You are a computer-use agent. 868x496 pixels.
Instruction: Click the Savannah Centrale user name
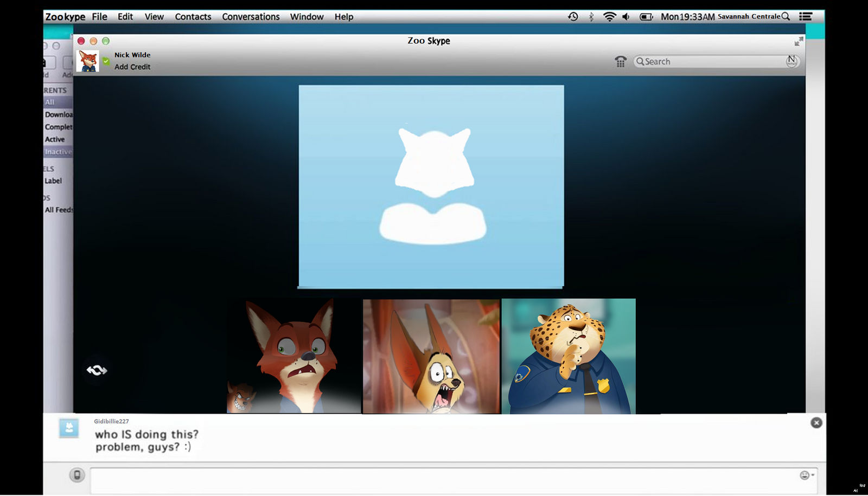[x=749, y=16]
